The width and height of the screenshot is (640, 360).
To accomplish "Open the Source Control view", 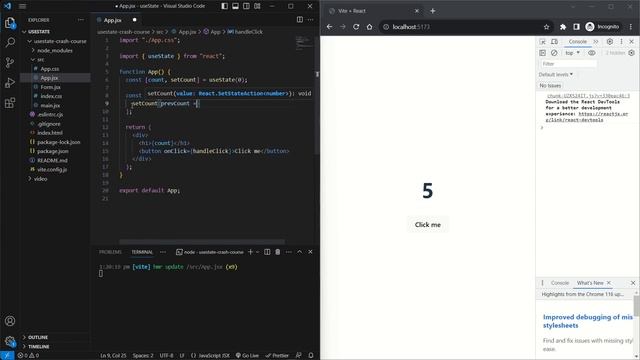I will tap(10, 62).
